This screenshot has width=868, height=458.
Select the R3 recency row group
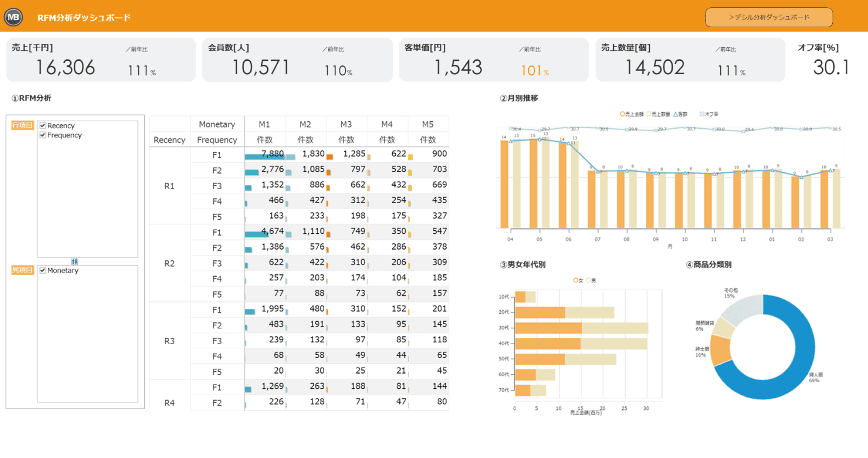coord(170,341)
